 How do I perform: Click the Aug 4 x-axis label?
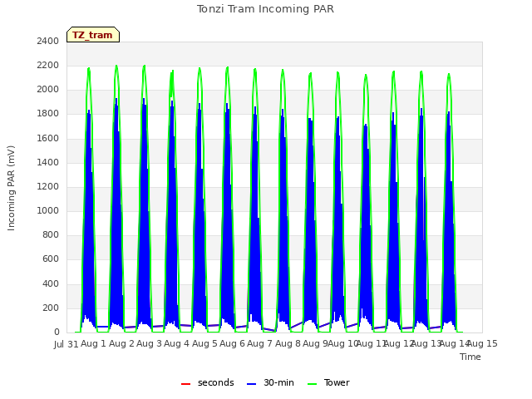click(177, 343)
